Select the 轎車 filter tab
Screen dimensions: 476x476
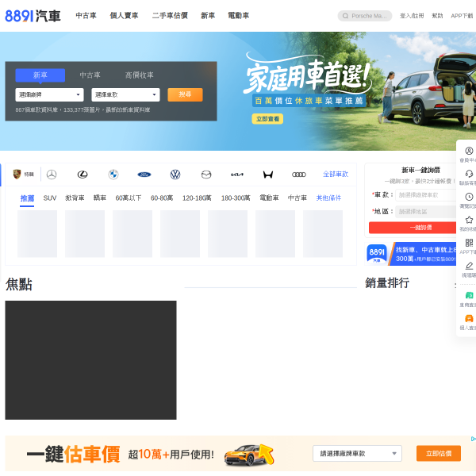[x=100, y=198]
